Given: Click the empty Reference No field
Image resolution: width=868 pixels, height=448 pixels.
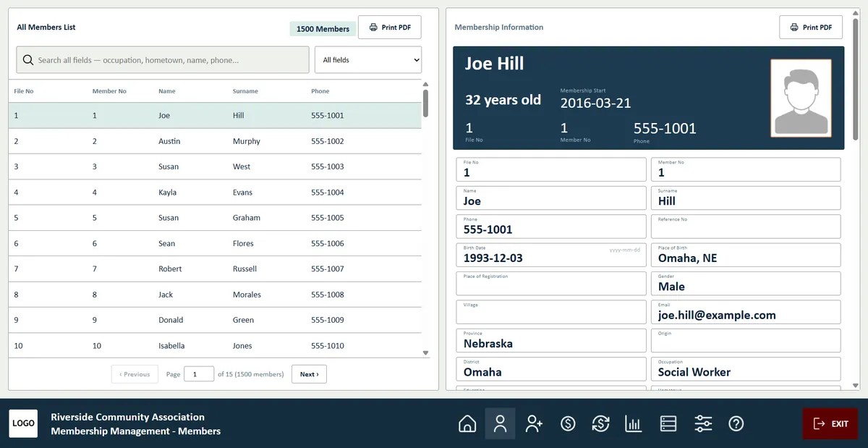Looking at the screenshot, I should [x=746, y=227].
